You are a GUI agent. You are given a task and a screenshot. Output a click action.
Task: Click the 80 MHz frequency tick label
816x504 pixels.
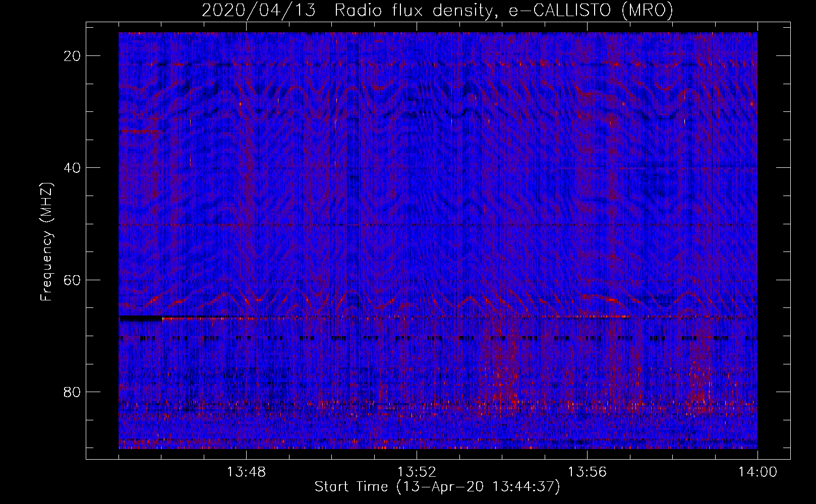coord(73,392)
